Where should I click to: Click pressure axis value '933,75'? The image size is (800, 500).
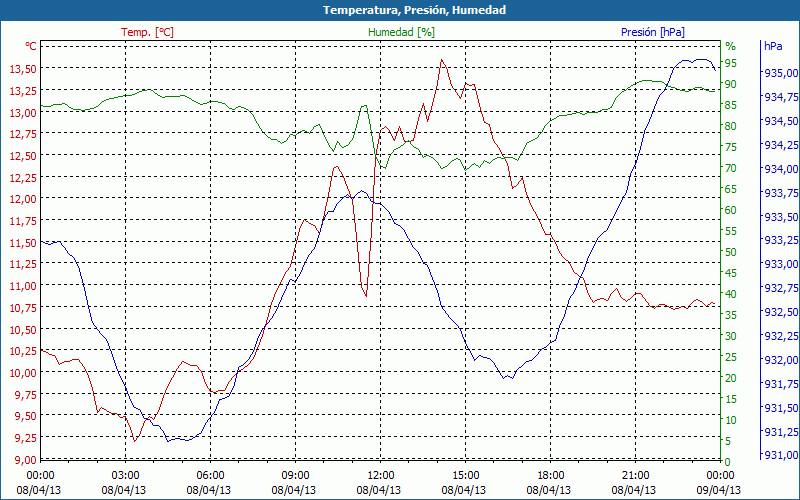point(781,193)
